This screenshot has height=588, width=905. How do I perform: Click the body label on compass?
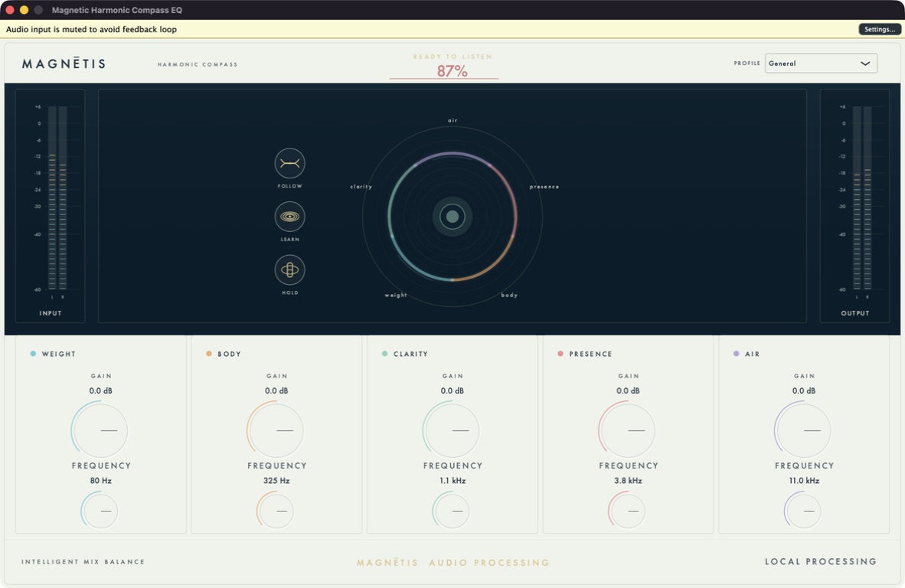pos(509,296)
